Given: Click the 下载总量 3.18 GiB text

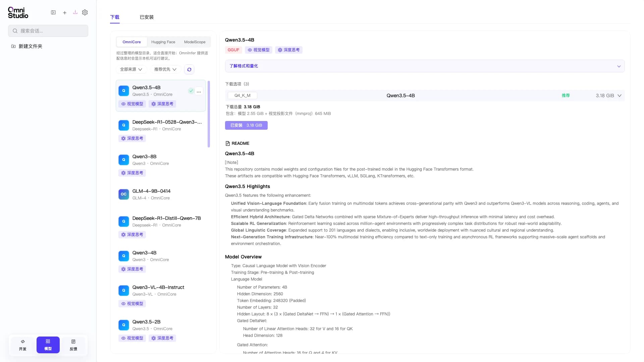Looking at the screenshot, I should (243, 107).
